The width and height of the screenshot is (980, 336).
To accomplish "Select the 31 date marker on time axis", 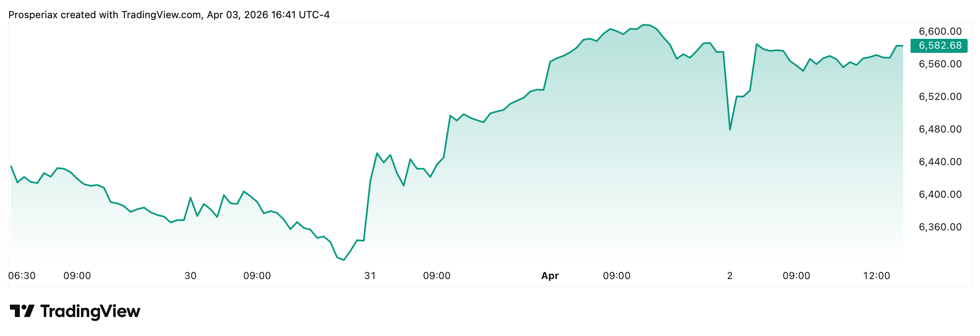I will click(x=370, y=276).
